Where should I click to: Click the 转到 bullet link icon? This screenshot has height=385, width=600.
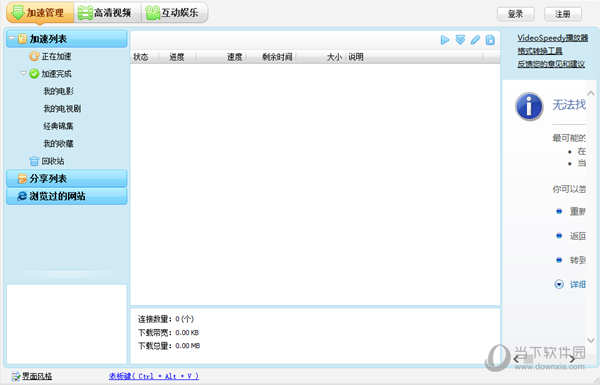point(559,260)
